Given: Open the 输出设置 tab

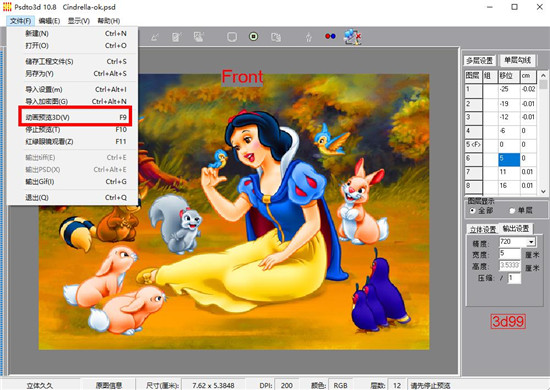Looking at the screenshot, I should [x=516, y=229].
